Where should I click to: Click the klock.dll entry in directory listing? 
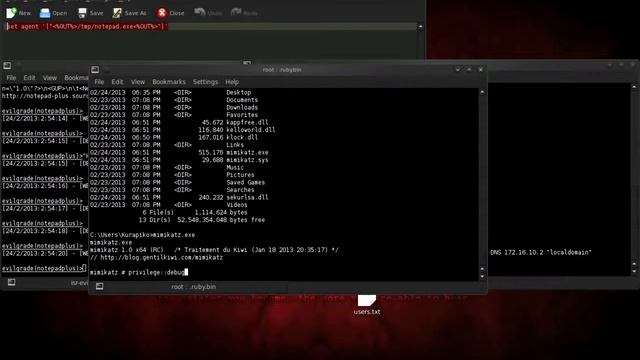point(242,138)
